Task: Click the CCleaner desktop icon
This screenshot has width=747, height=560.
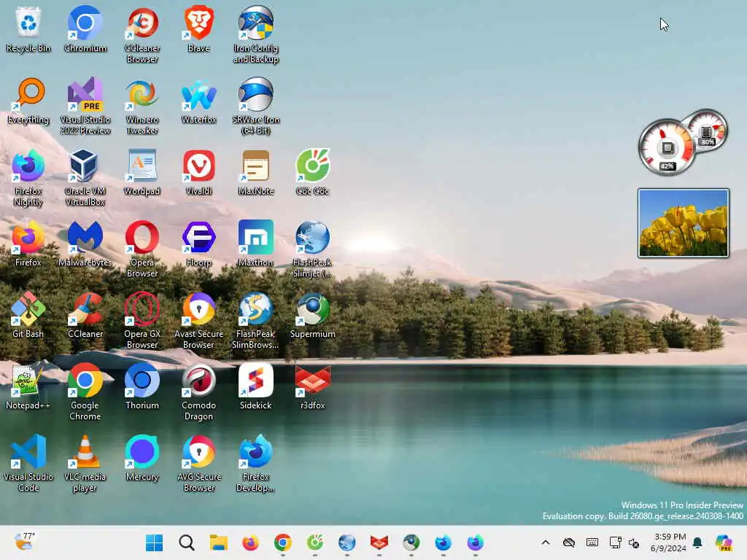Action: 85,315
